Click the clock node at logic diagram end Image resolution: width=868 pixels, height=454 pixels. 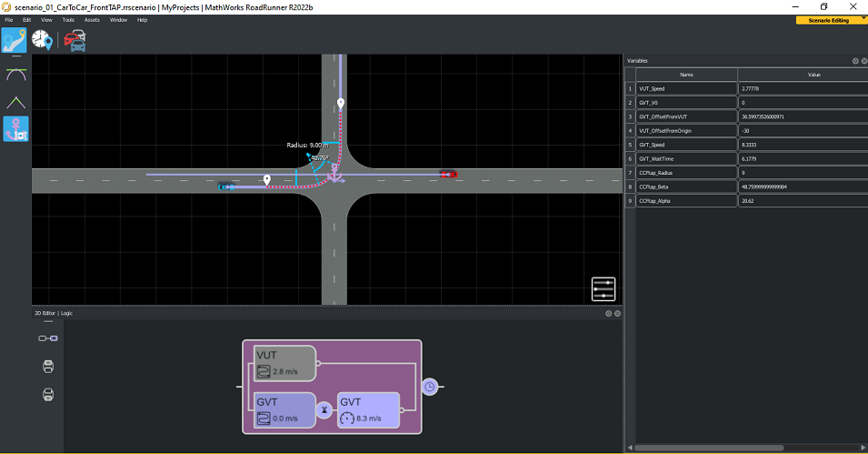coord(429,387)
